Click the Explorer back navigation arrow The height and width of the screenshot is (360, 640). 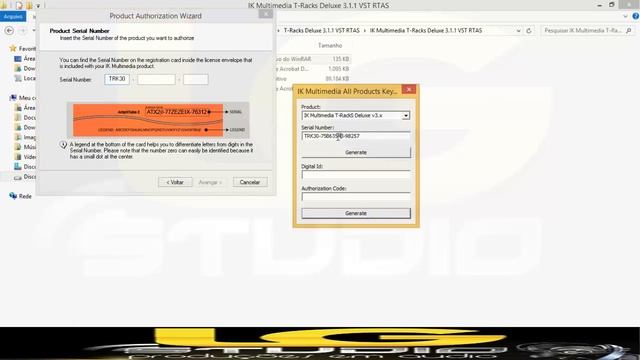coord(9,31)
